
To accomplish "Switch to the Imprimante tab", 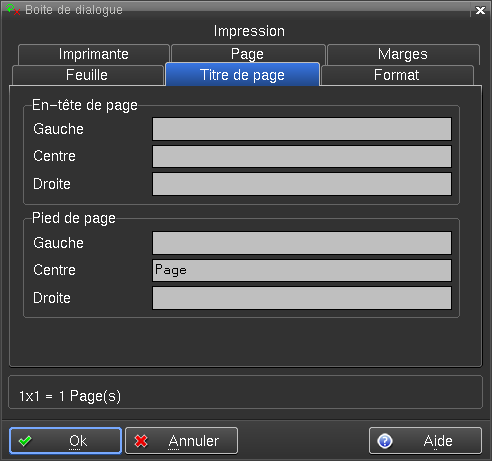I will [94, 54].
